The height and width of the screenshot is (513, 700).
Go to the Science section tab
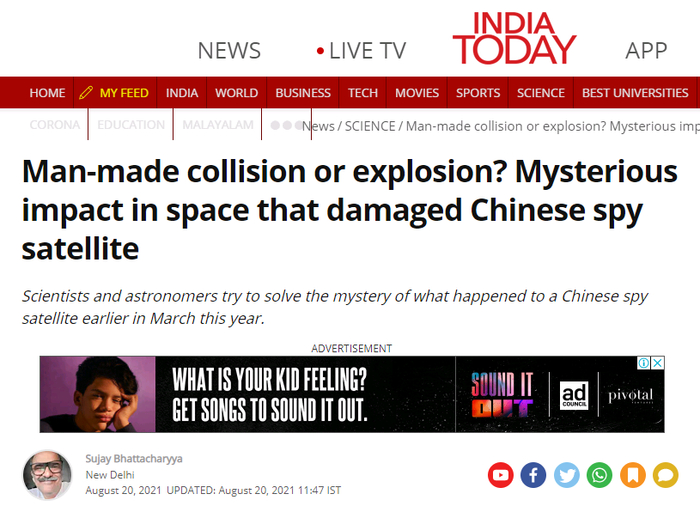(541, 93)
